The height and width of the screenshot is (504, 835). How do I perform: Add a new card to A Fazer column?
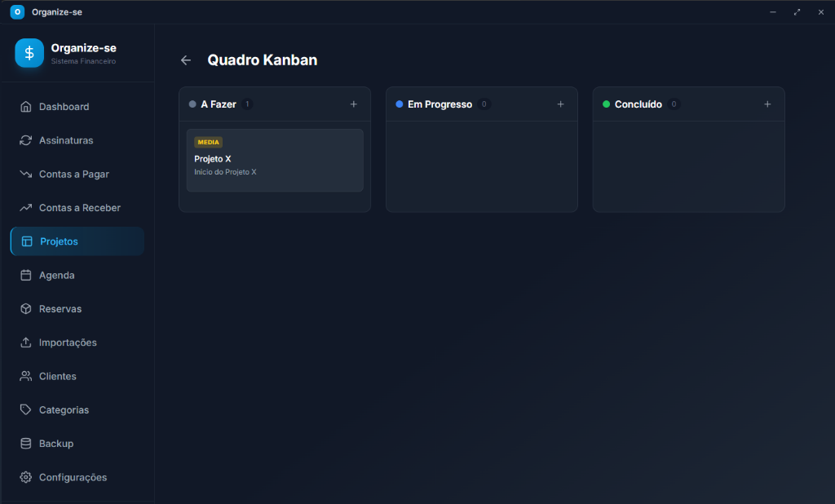click(x=354, y=104)
